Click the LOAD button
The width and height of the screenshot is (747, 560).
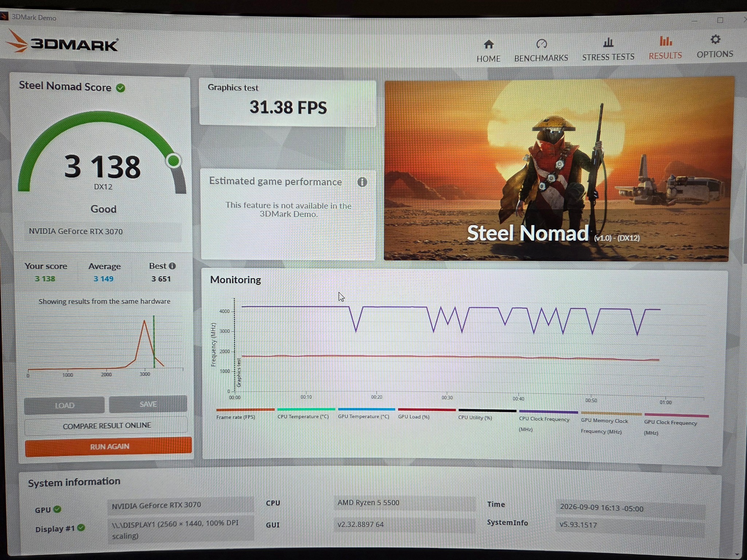click(64, 405)
